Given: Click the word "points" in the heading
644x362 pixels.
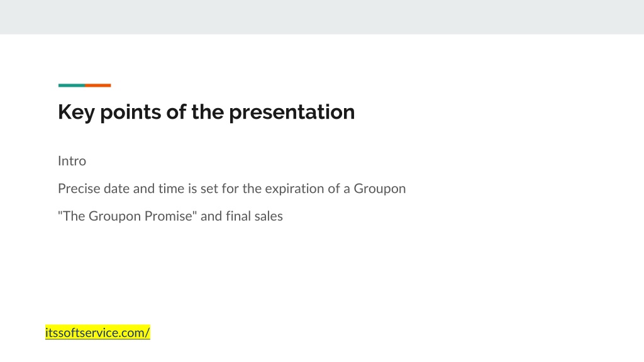Looking at the screenshot, I should click(x=131, y=112).
